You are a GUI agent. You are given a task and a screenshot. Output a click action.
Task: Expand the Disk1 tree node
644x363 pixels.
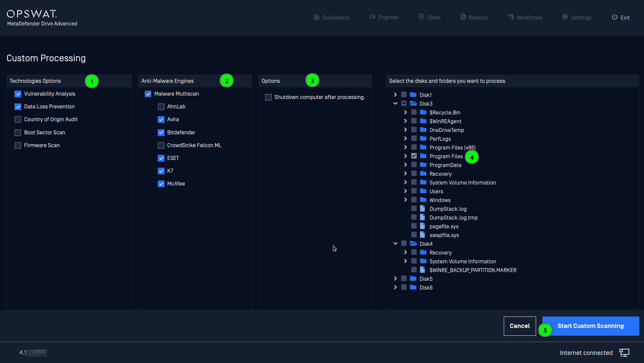pyautogui.click(x=395, y=95)
